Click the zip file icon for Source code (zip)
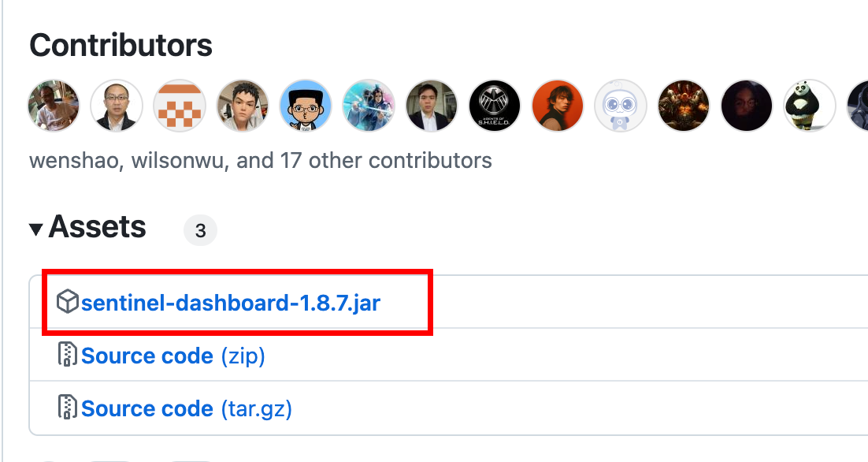This screenshot has height=462, width=868. pos(68,355)
